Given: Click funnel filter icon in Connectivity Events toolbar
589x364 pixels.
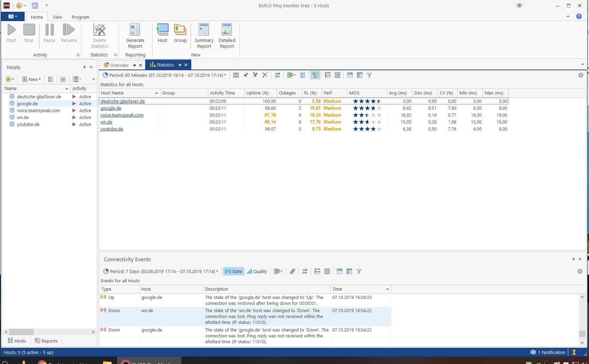Looking at the screenshot, I should (x=359, y=271).
